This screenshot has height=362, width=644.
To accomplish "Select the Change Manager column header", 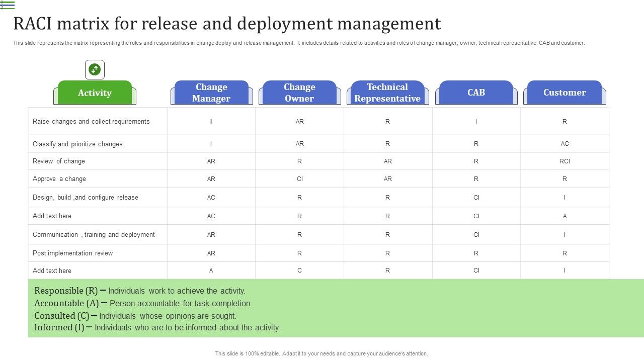I will [x=211, y=93].
